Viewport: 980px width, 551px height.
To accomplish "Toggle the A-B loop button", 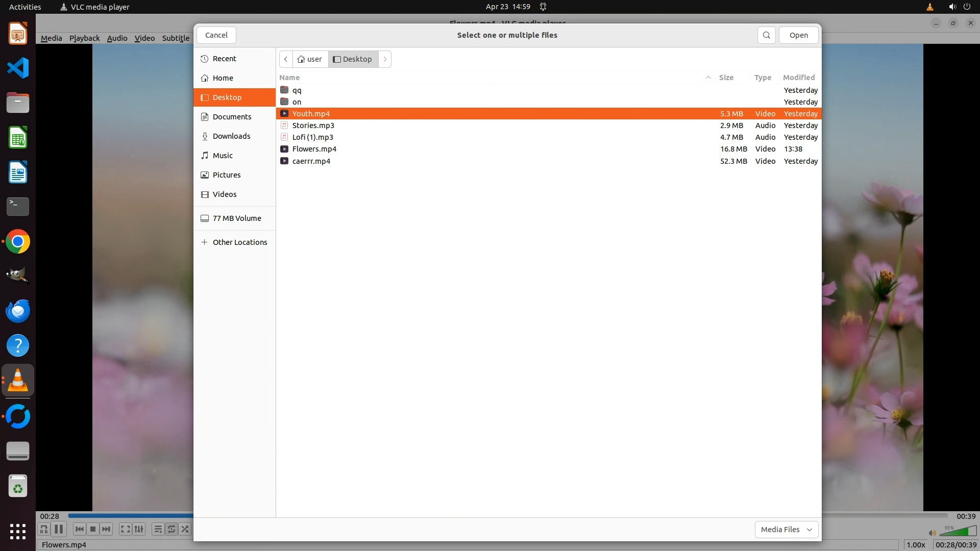I will point(44,529).
